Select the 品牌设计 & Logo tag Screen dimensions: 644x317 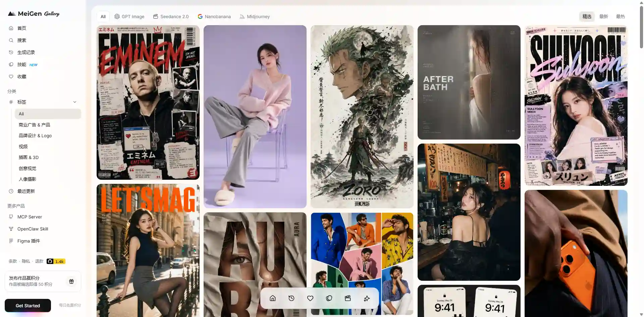pos(35,136)
